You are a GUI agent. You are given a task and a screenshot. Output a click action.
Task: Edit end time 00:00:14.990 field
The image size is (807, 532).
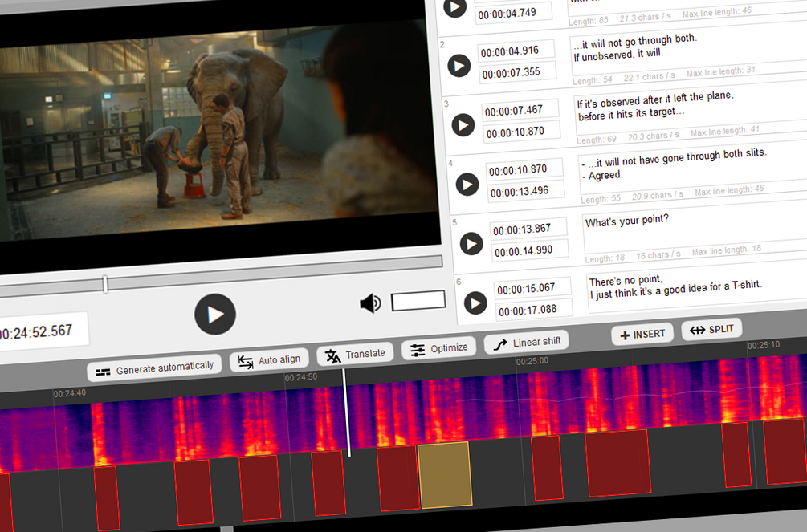coord(530,251)
